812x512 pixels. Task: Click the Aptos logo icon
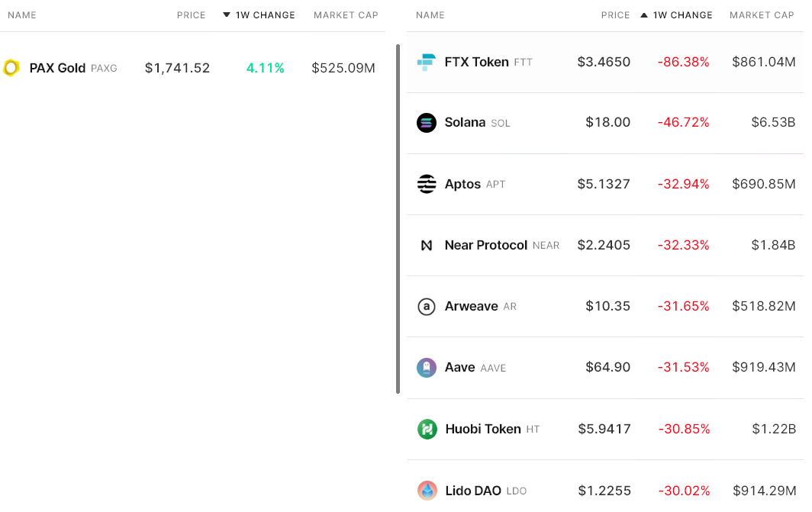click(x=427, y=184)
